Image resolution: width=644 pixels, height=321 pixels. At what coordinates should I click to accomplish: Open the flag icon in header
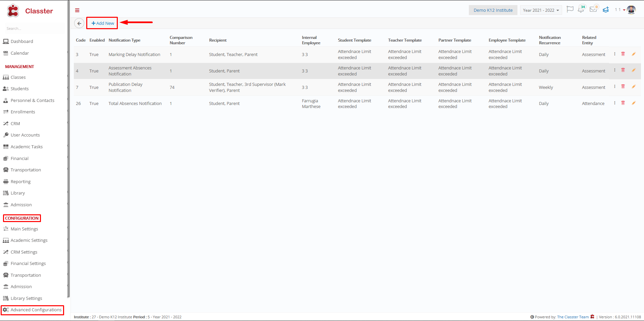(570, 9)
